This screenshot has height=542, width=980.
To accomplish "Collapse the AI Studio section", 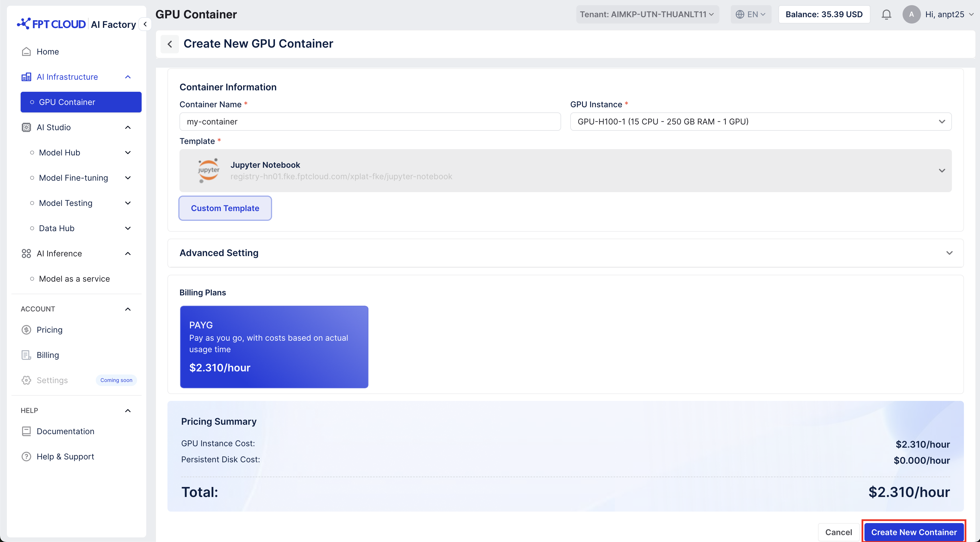I will [x=128, y=128].
